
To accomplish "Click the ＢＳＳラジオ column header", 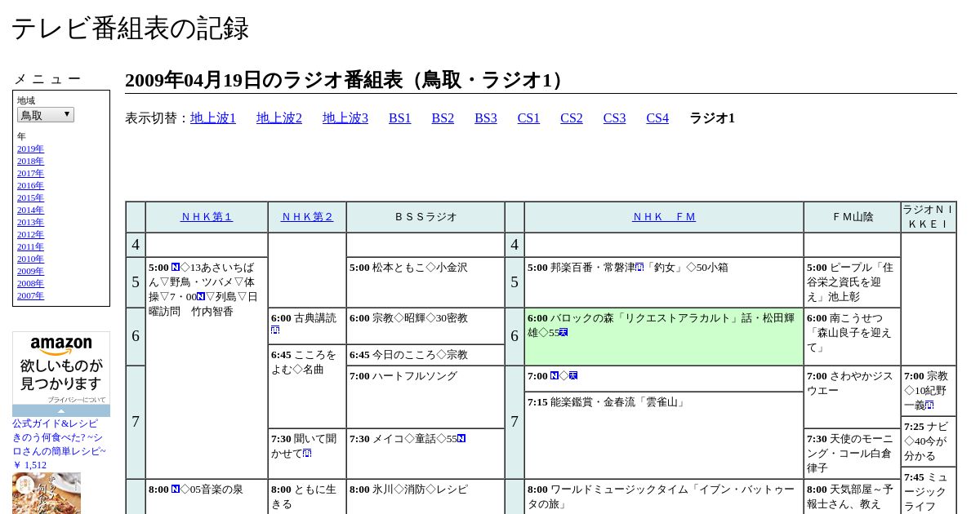I will pyautogui.click(x=425, y=217).
